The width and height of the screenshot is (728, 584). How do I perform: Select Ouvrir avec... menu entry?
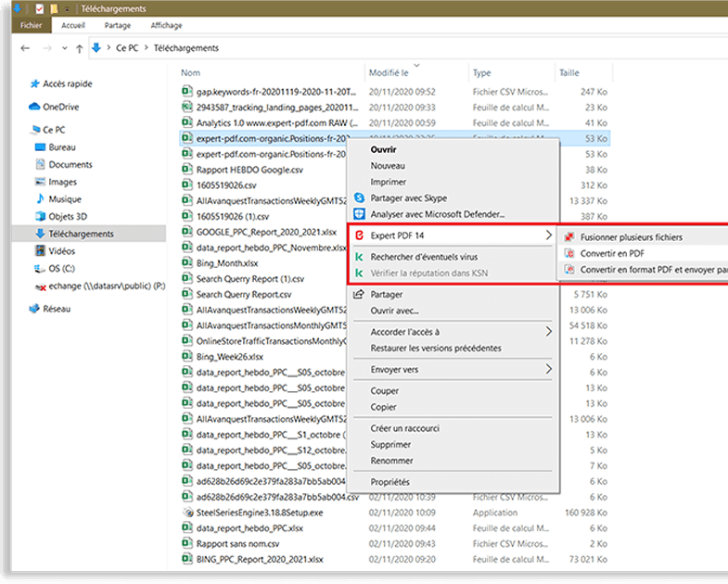(x=395, y=311)
